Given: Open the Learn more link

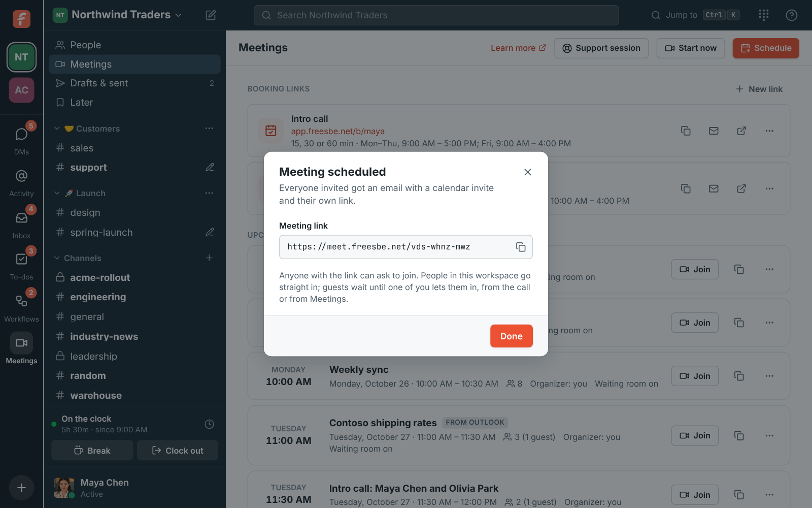Looking at the screenshot, I should click(x=518, y=48).
